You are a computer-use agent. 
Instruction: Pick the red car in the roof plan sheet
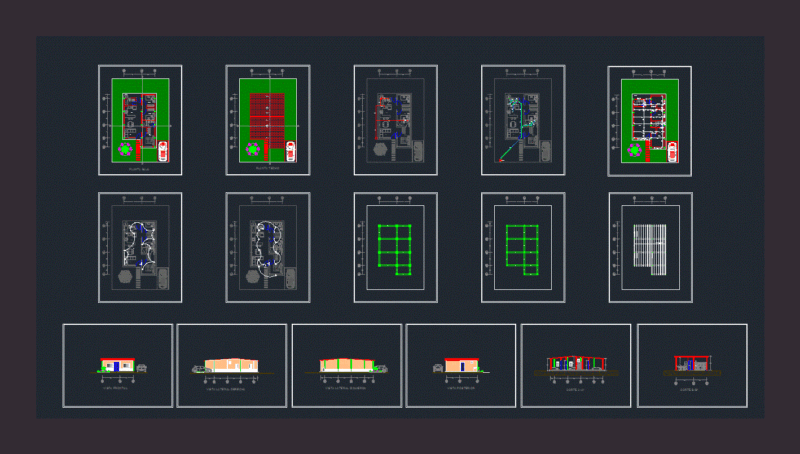click(290, 151)
